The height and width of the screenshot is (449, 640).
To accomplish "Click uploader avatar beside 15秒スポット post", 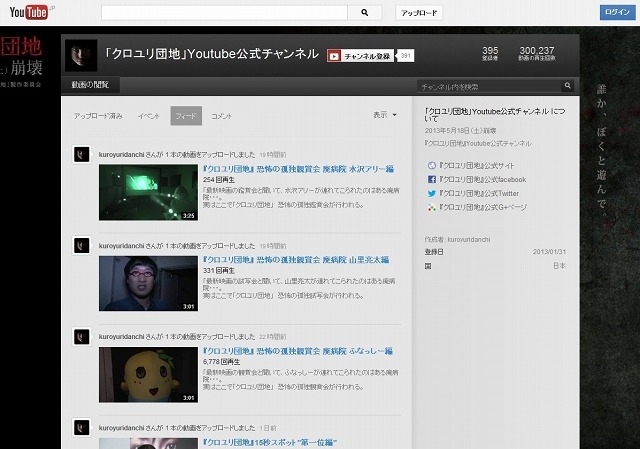I will point(82,428).
